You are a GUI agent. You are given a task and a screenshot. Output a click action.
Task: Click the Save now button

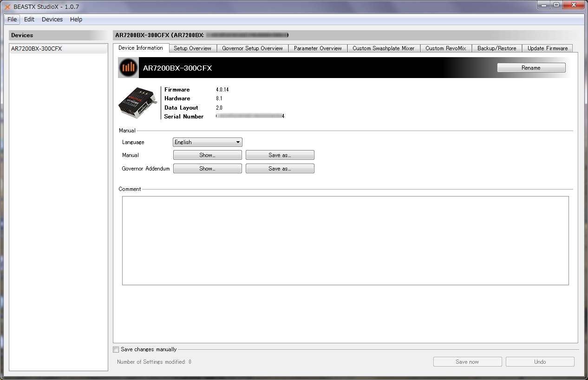[468, 362]
